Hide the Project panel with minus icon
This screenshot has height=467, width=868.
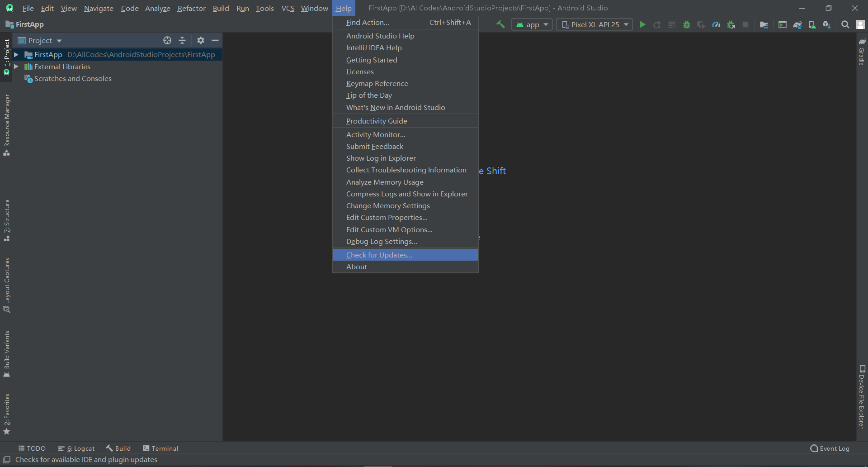coord(215,40)
